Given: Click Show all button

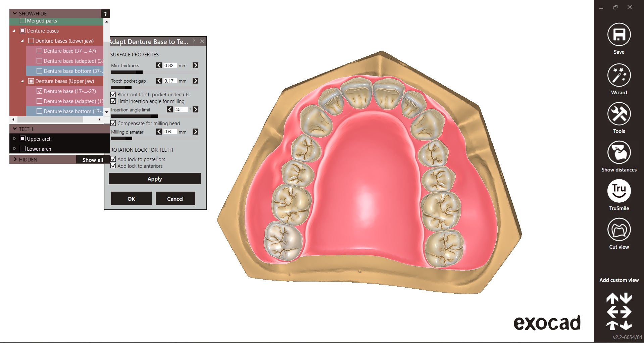Looking at the screenshot, I should click(x=93, y=160).
